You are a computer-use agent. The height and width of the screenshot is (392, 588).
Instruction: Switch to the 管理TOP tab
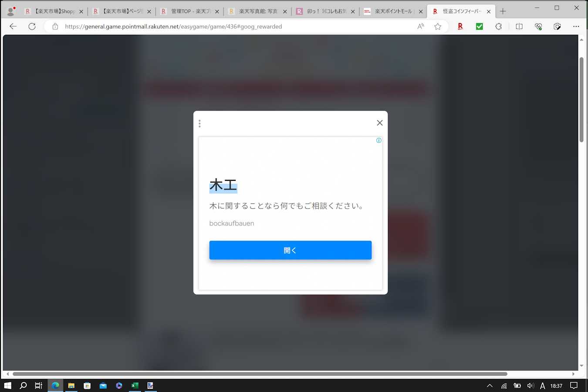coord(189,11)
